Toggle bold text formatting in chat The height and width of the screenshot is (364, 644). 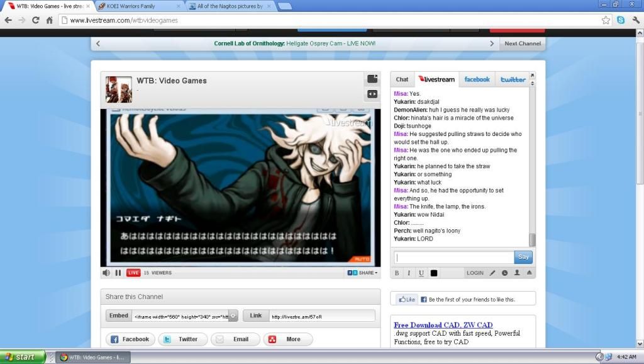click(397, 273)
